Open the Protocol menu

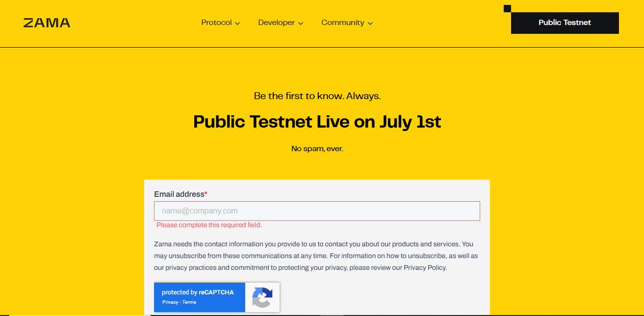(221, 23)
